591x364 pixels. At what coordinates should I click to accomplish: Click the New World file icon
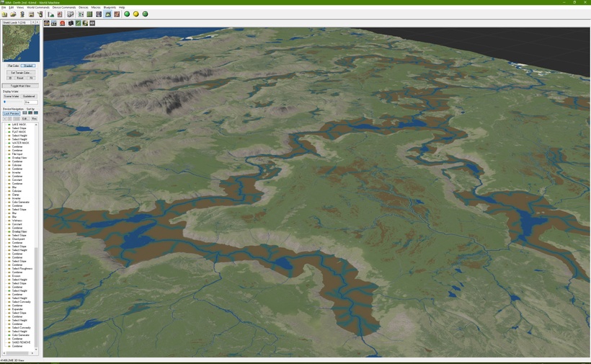4,14
